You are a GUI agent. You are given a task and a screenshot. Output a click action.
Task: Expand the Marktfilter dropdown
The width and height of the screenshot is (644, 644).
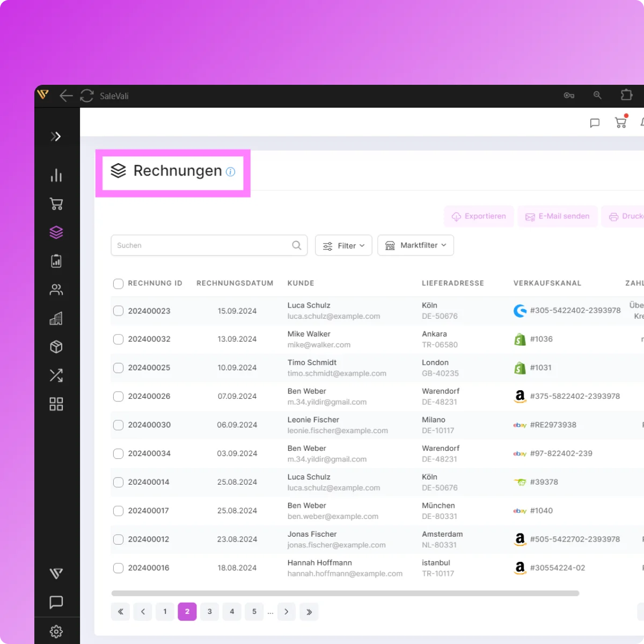(x=415, y=245)
